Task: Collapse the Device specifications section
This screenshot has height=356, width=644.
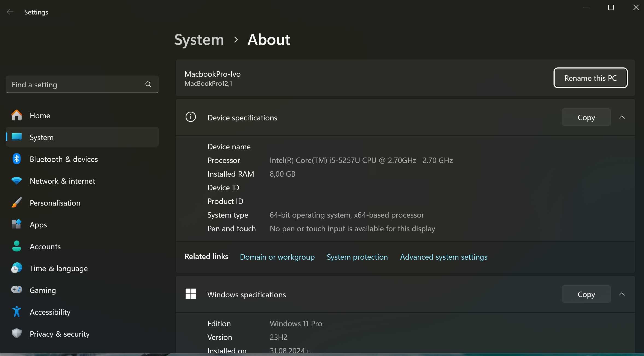Action: click(622, 117)
